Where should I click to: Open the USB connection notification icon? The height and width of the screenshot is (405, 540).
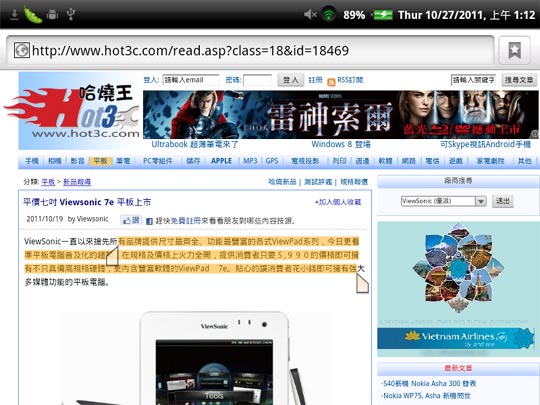tap(71, 14)
